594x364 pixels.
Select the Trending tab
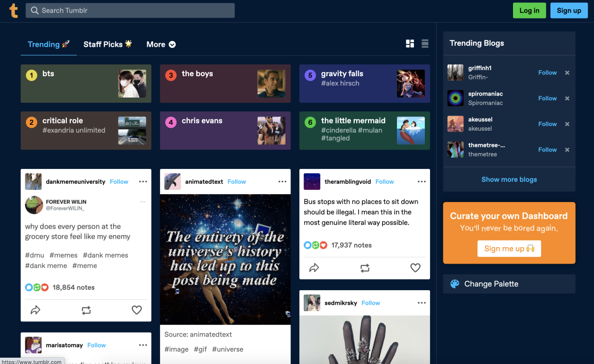48,44
